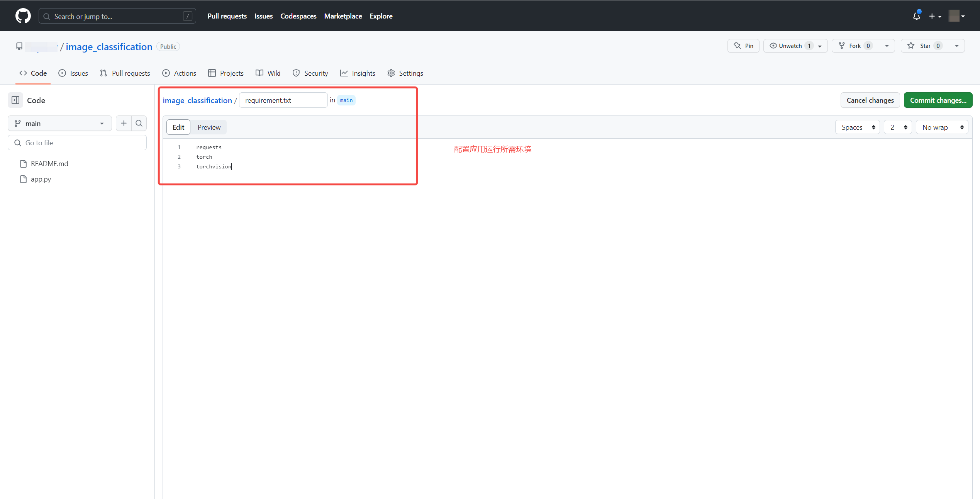This screenshot has width=980, height=499.
Task: Open the notifications bell
Action: pos(916,16)
